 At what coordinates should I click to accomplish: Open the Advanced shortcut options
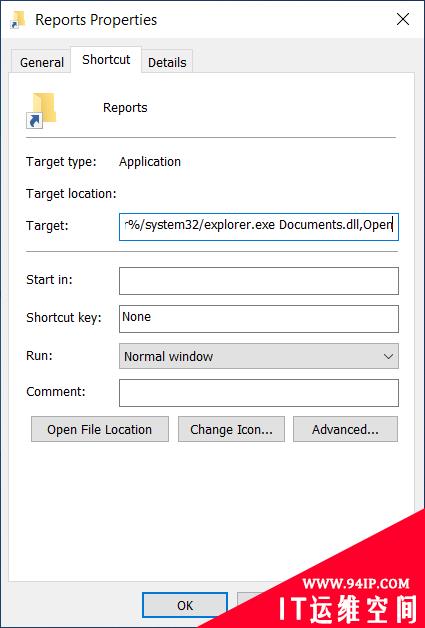(345, 429)
